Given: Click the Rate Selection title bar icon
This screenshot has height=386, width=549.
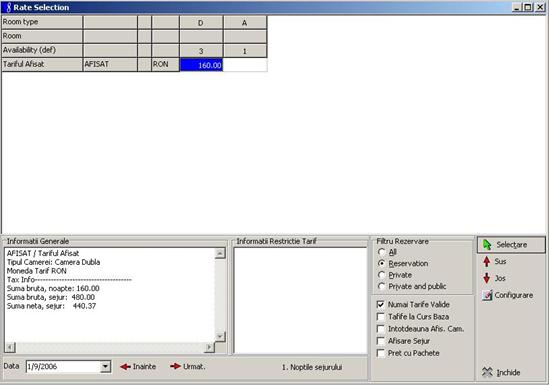Looking at the screenshot, I should (8, 7).
